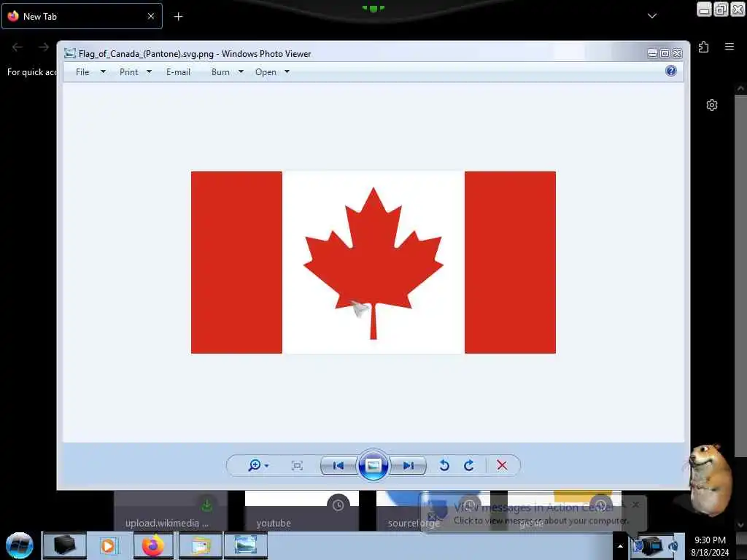Expand the Print dropdown arrow
This screenshot has width=747, height=560.
point(149,72)
